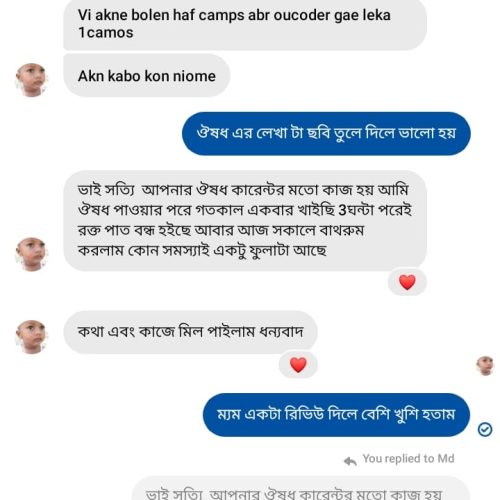
Task: Open sender avatar beside the long Bengali message
Action: click(31, 254)
